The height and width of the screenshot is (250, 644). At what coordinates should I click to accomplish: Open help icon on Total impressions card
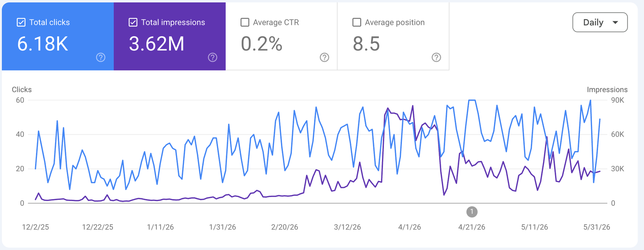tap(213, 57)
